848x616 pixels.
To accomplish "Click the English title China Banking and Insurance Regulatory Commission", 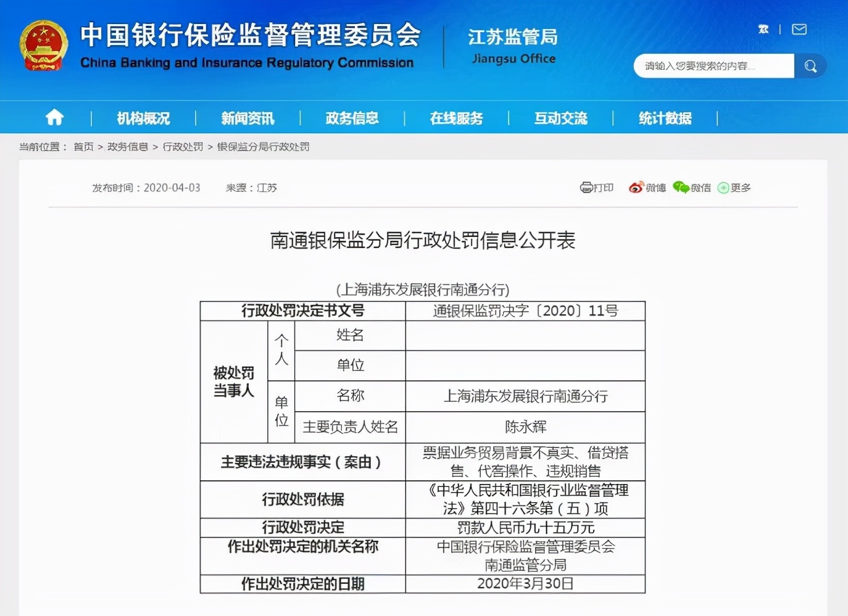I will 247,63.
